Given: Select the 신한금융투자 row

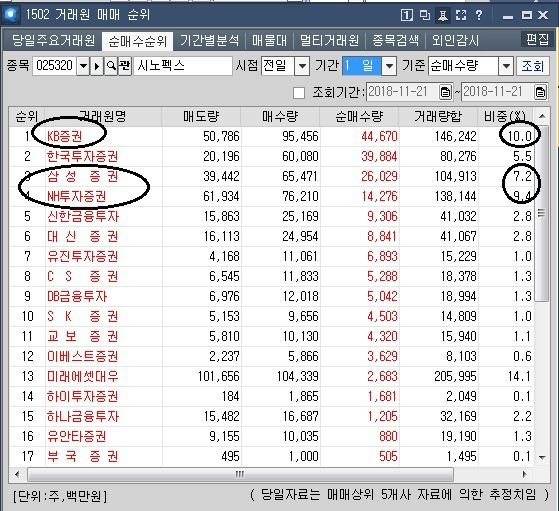Looking at the screenshot, I should click(x=272, y=216).
